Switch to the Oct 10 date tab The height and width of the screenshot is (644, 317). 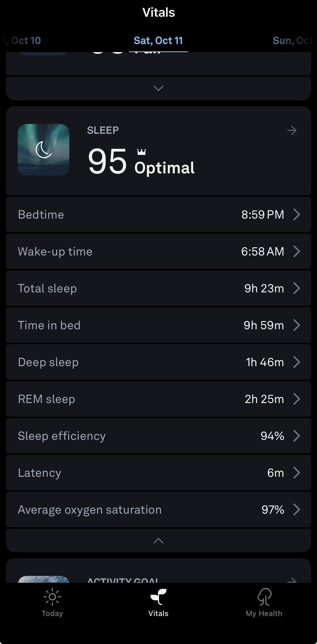point(22,41)
